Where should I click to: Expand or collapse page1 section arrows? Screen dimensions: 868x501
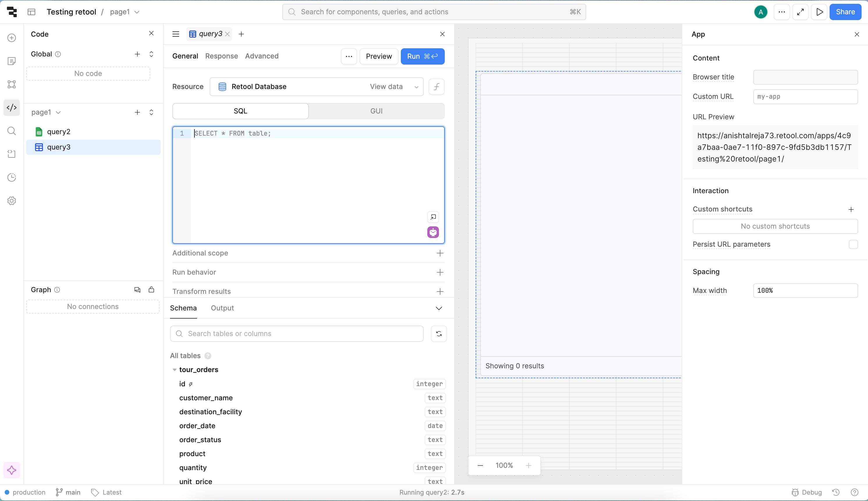pos(151,112)
